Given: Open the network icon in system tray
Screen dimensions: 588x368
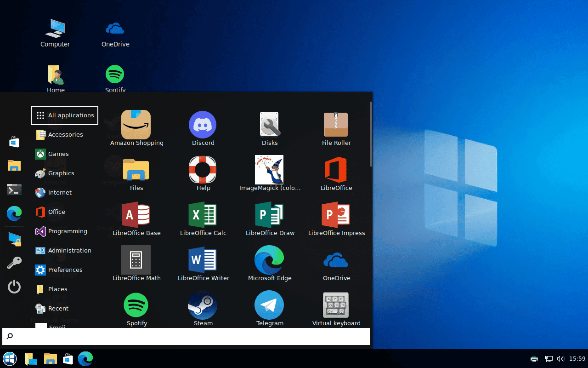Looking at the screenshot, I should (548, 359).
